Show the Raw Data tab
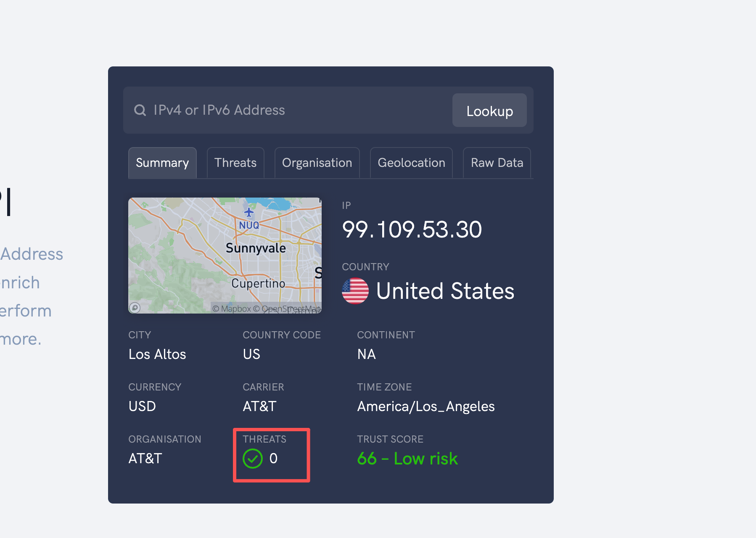 click(x=497, y=163)
